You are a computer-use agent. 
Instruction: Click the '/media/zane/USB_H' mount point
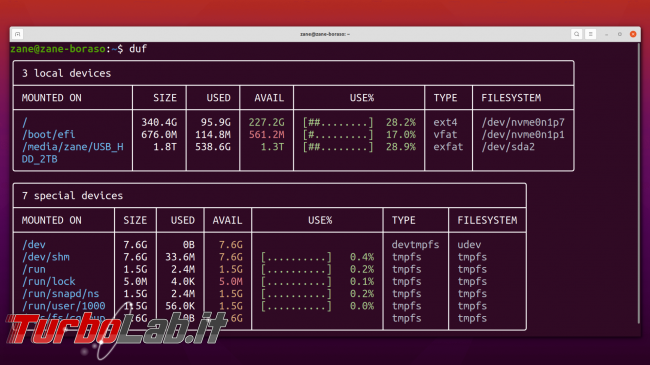point(73,147)
